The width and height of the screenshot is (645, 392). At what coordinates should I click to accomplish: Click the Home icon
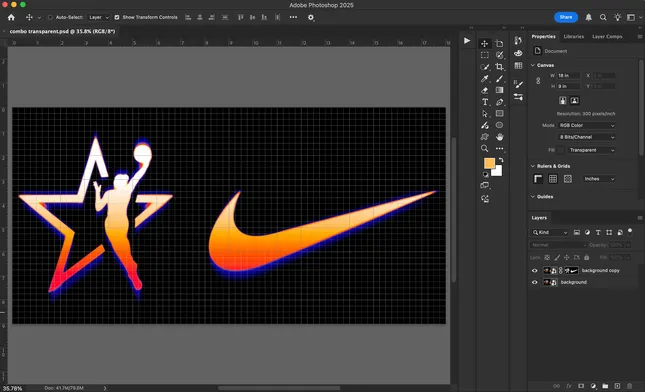pyautogui.click(x=11, y=17)
